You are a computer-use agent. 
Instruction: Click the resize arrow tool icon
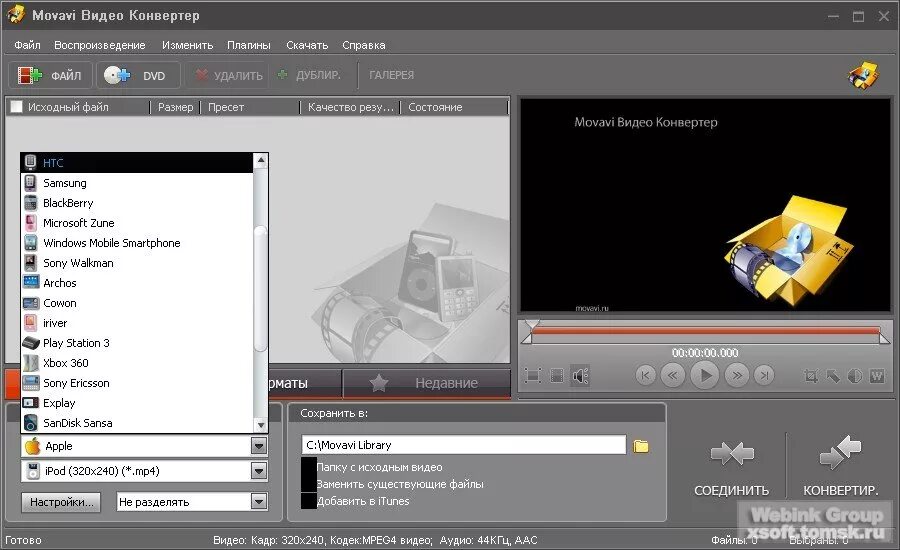pyautogui.click(x=832, y=376)
